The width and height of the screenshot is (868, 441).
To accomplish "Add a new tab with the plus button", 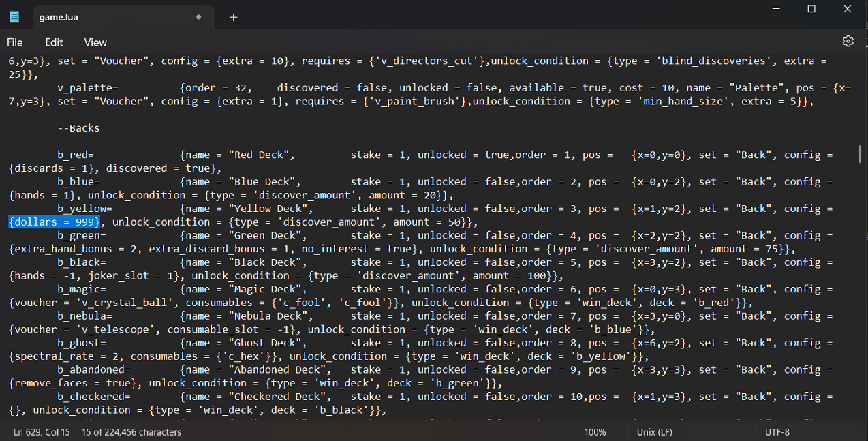I will point(233,17).
